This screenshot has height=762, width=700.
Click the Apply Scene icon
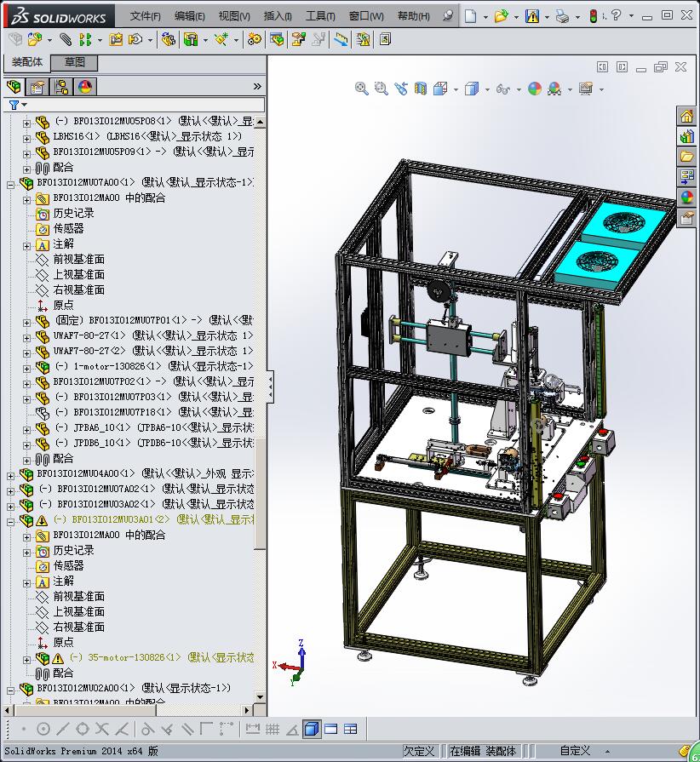pyautogui.click(x=554, y=89)
